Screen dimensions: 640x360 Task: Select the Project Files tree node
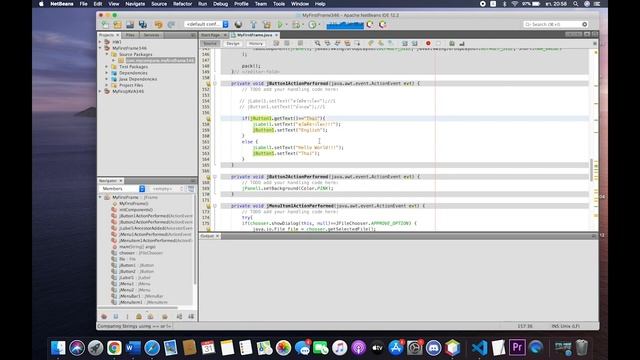click(x=131, y=85)
